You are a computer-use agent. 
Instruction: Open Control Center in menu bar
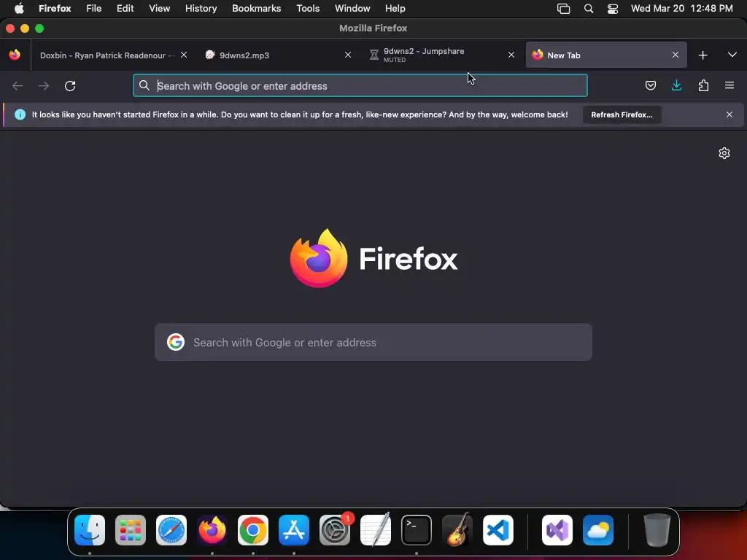[x=613, y=9]
